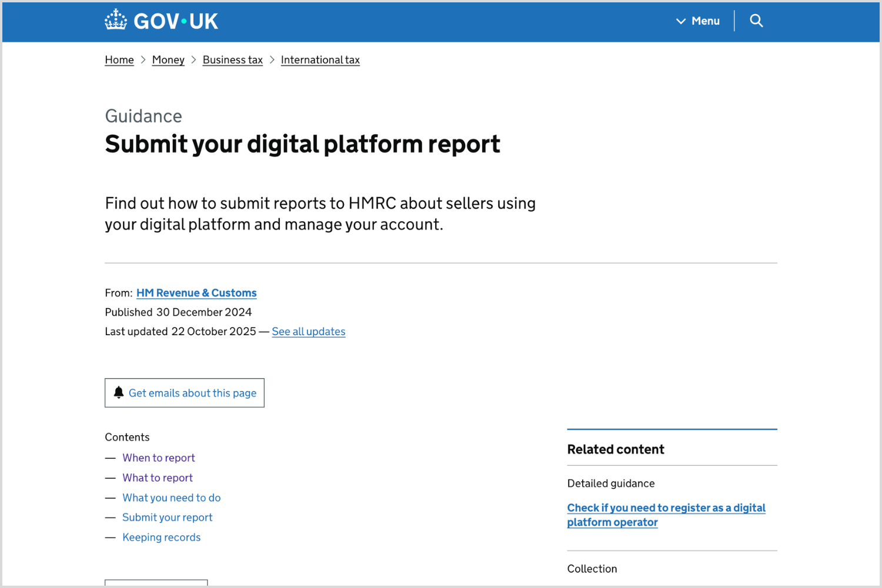Image resolution: width=882 pixels, height=588 pixels.
Task: Open the Money breadcrumb link
Action: pyautogui.click(x=168, y=60)
